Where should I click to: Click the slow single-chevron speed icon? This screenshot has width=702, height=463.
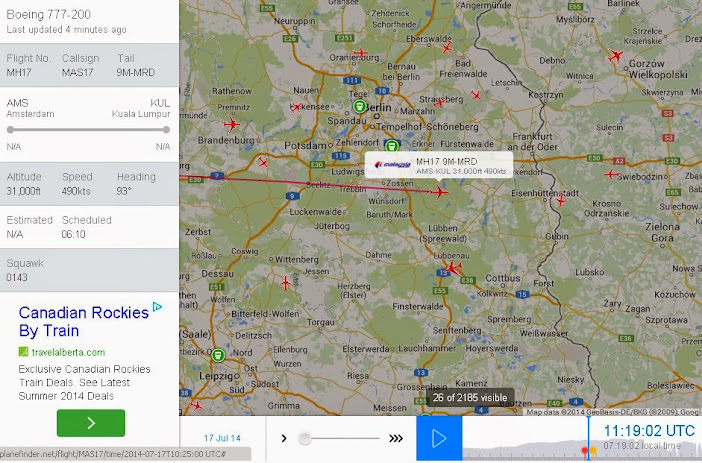[x=284, y=438]
